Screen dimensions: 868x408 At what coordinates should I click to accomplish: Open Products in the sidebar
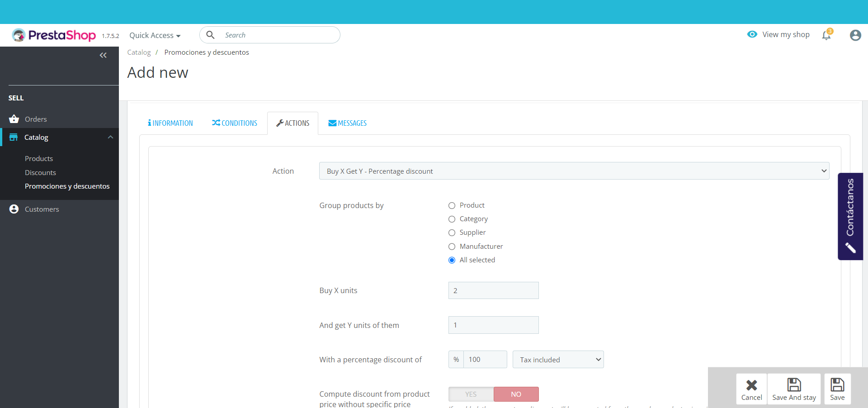[39, 158]
